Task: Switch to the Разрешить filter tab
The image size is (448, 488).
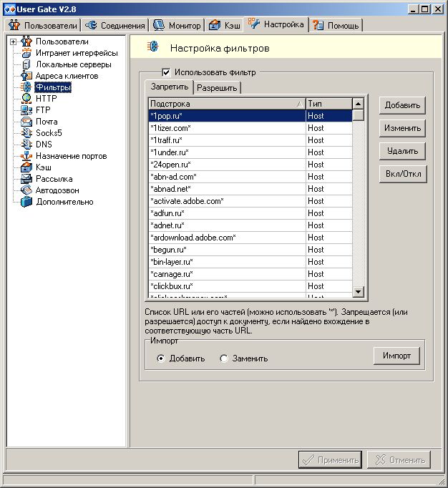Action: (x=217, y=88)
